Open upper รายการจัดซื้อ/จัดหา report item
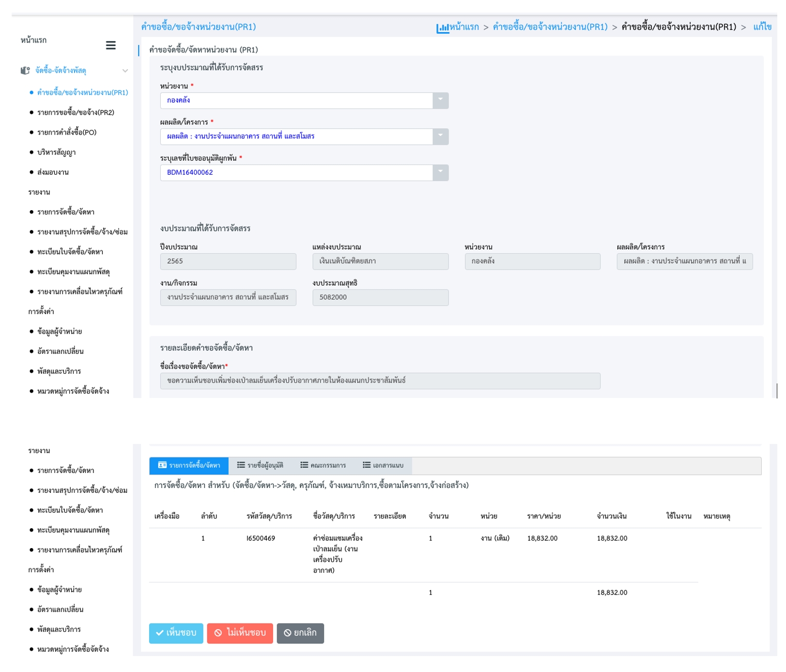Screen dimensions: 786x672 click(65, 212)
